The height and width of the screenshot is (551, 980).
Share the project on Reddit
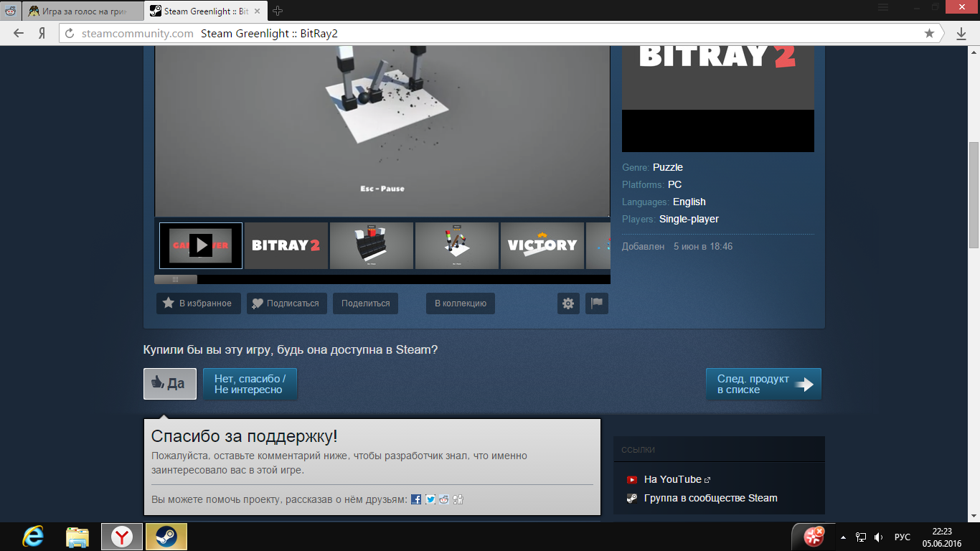tap(444, 499)
